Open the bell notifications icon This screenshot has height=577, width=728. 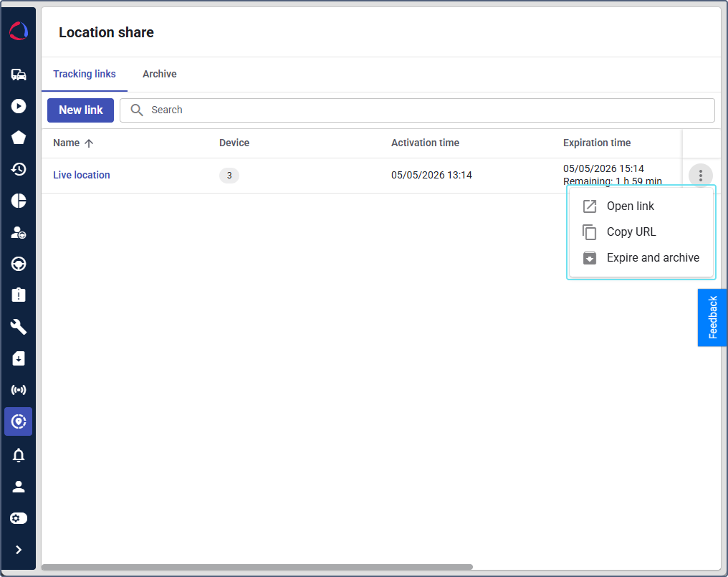point(19,455)
